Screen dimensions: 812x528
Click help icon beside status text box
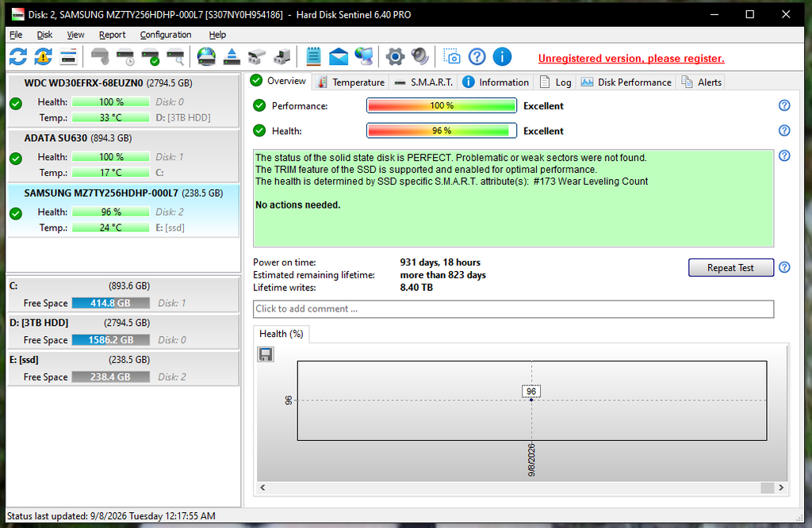point(784,156)
